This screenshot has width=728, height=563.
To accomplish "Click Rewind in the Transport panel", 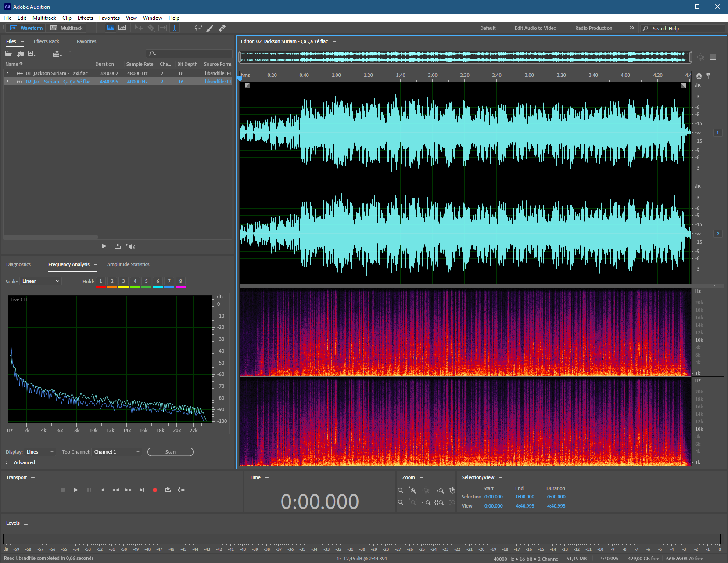I will (x=115, y=490).
